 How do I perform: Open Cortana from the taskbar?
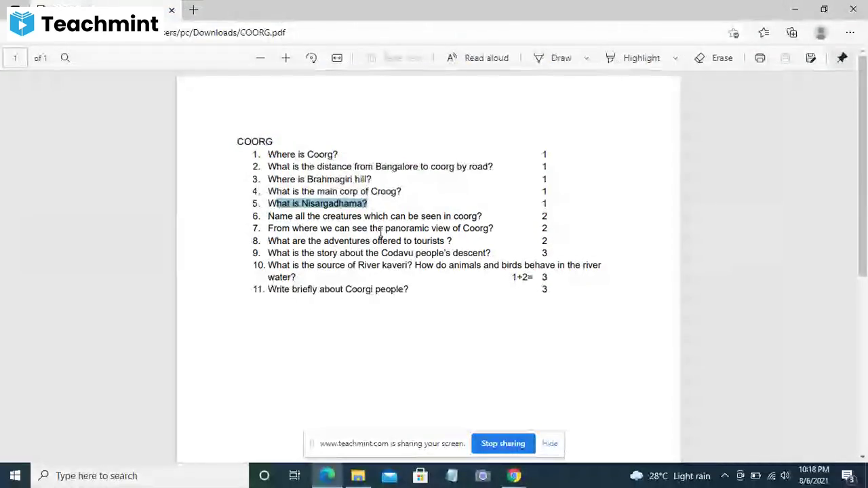pos(264,476)
